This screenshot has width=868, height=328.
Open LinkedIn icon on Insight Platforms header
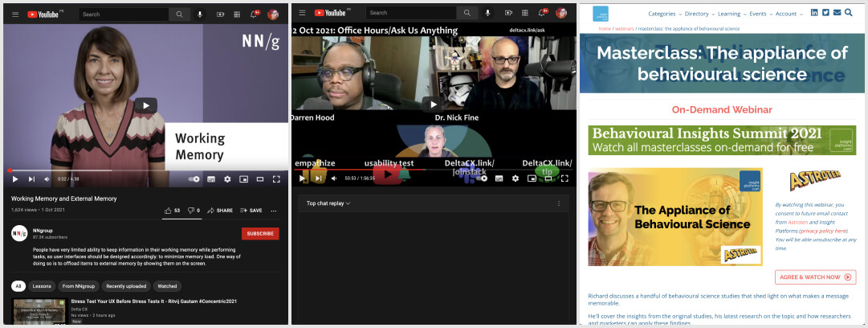pyautogui.click(x=814, y=13)
